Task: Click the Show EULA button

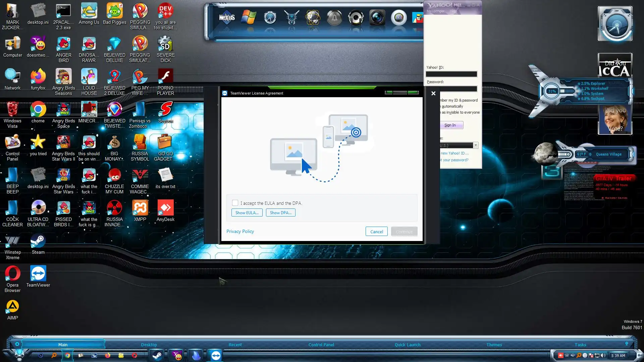Action: coord(247,213)
